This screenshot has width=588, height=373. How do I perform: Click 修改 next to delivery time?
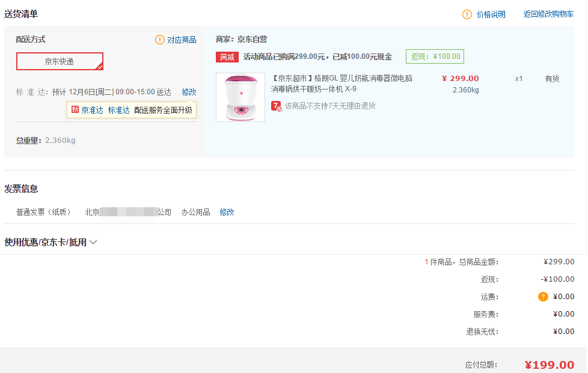point(189,92)
